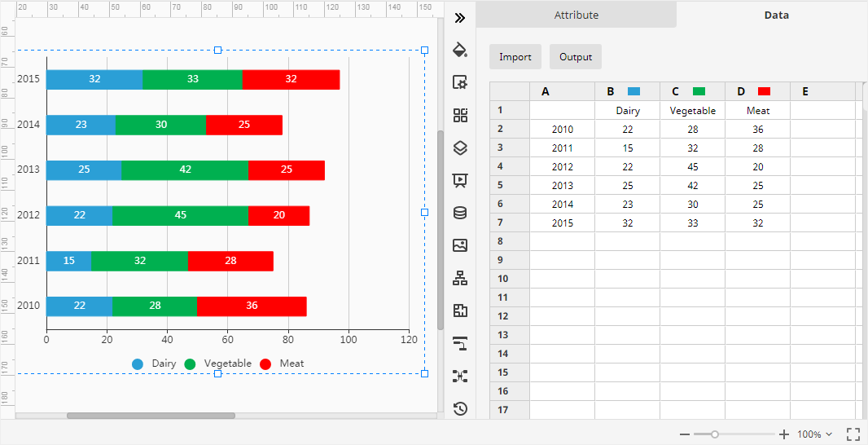Click the green Vegetable bar for 2013

point(185,170)
